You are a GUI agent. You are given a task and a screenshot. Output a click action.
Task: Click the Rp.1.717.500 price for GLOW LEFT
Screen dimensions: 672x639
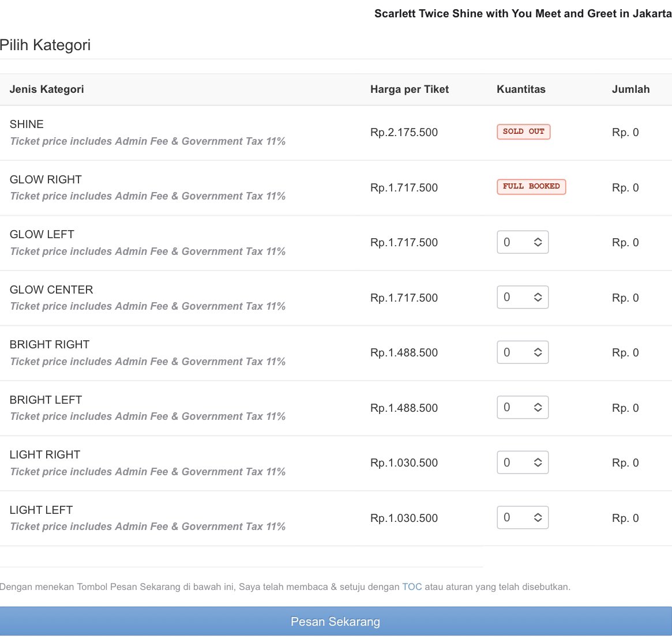coord(404,242)
